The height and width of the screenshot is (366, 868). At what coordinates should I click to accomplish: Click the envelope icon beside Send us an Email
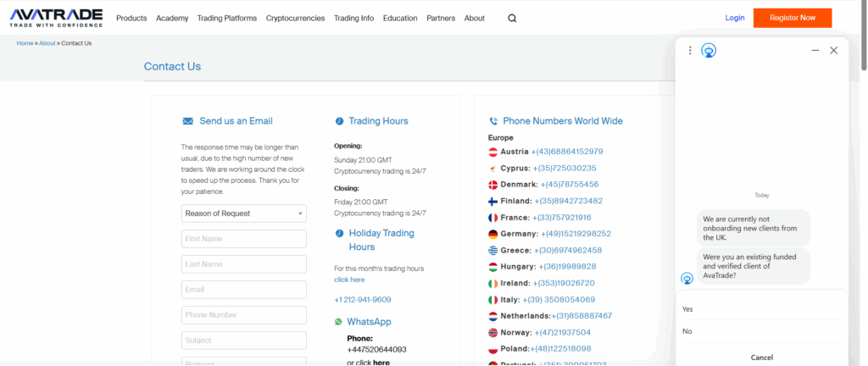tap(187, 121)
